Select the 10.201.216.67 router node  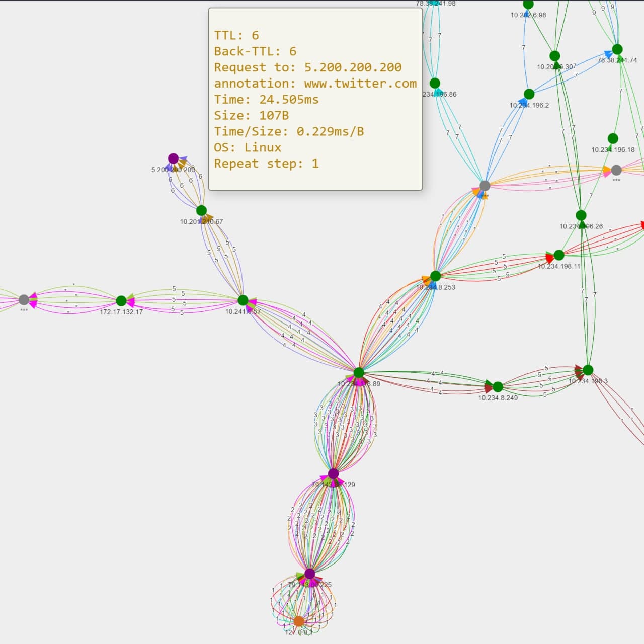point(201,210)
